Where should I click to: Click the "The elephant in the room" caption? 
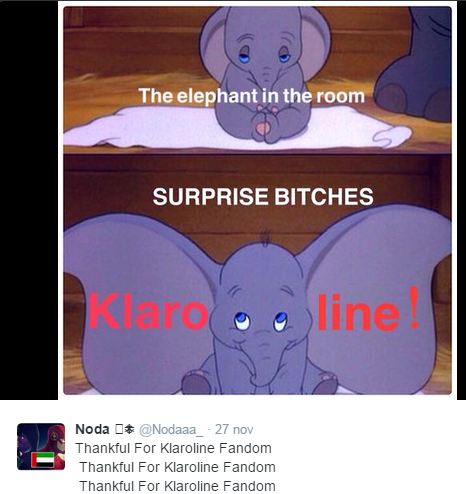pyautogui.click(x=252, y=96)
